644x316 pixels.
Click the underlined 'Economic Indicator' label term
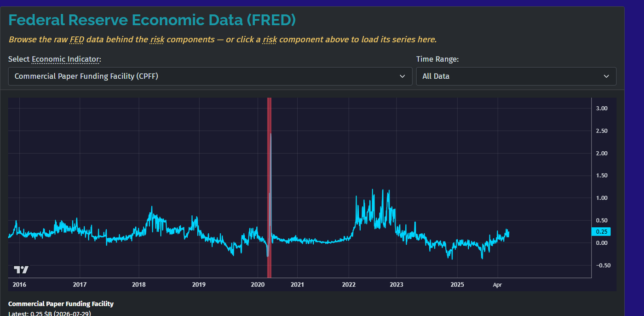point(65,59)
